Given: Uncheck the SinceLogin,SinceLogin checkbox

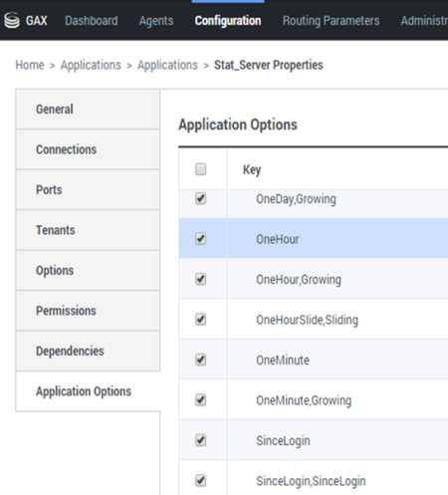Looking at the screenshot, I should (200, 480).
